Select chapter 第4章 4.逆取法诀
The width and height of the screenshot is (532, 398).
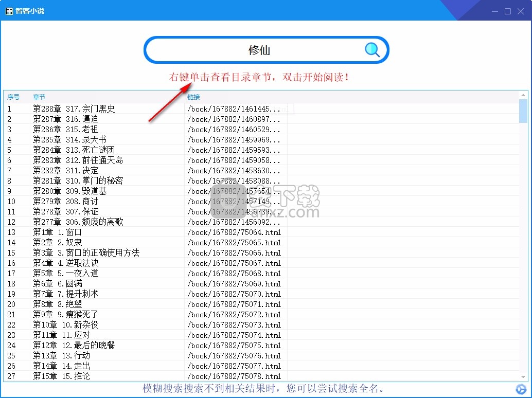click(65, 263)
